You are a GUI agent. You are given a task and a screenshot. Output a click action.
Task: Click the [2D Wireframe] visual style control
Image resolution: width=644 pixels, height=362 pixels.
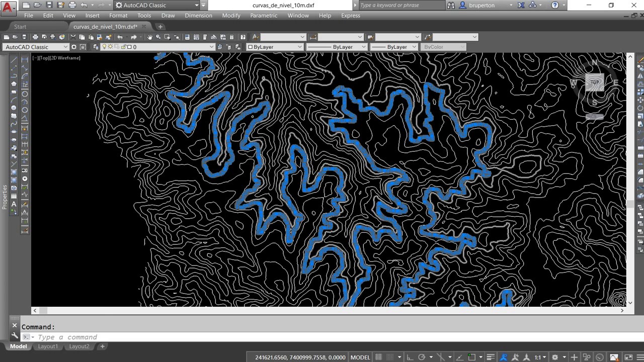pos(65,58)
